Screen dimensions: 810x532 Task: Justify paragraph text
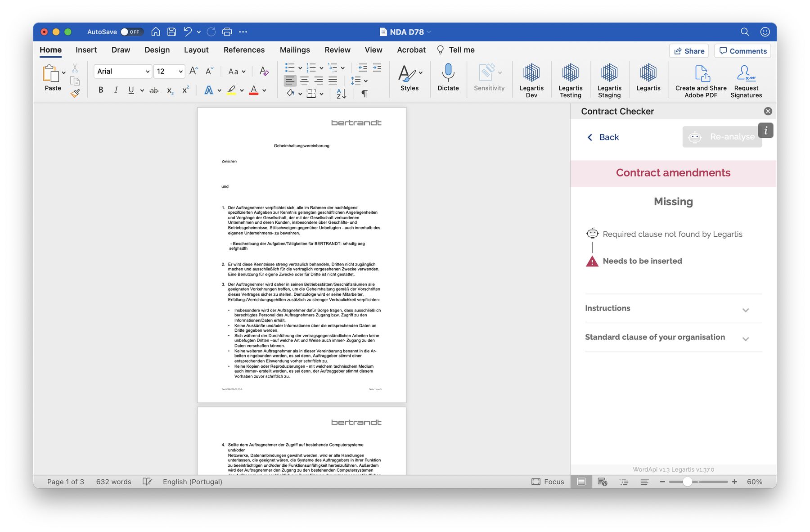click(333, 81)
